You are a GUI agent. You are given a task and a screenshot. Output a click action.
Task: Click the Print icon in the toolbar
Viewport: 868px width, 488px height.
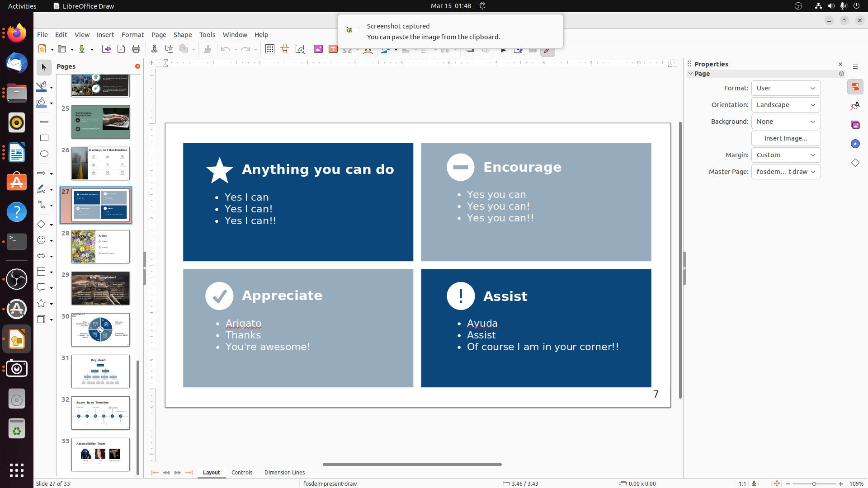[136, 49]
